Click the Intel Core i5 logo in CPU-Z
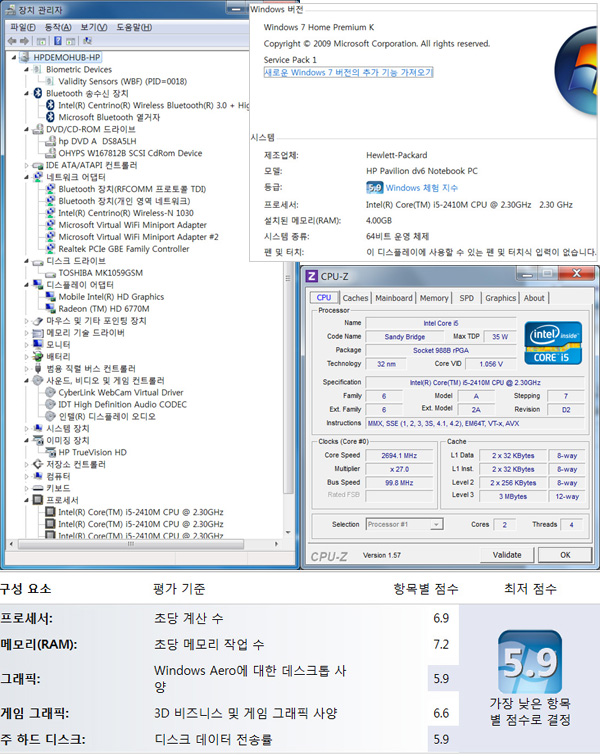Image resolution: width=600 pixels, height=756 pixels. coord(553,343)
